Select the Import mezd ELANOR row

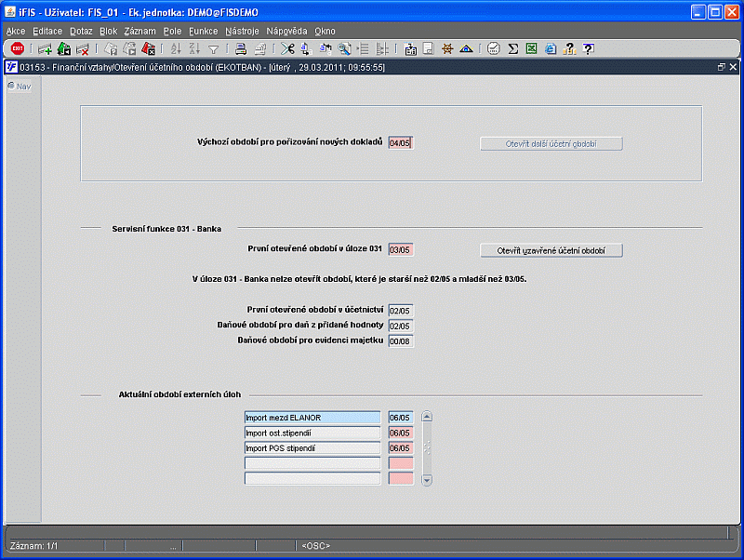(312, 418)
